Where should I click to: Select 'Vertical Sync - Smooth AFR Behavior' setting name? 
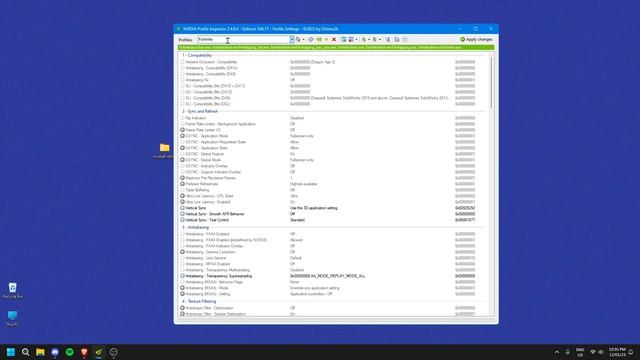[x=215, y=214]
